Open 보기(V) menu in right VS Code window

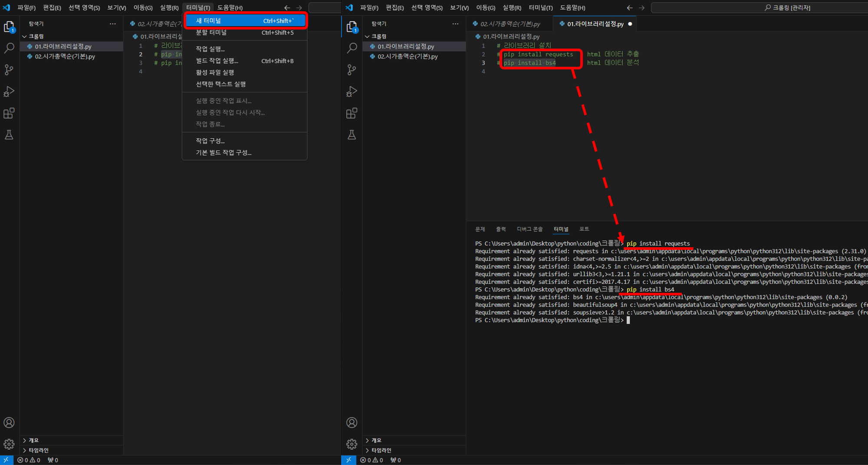(459, 8)
